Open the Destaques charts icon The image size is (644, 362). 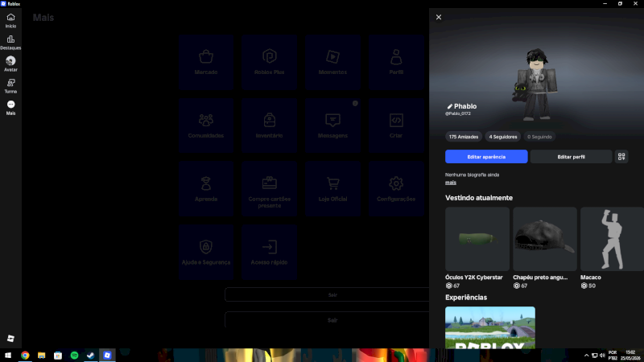tap(10, 43)
